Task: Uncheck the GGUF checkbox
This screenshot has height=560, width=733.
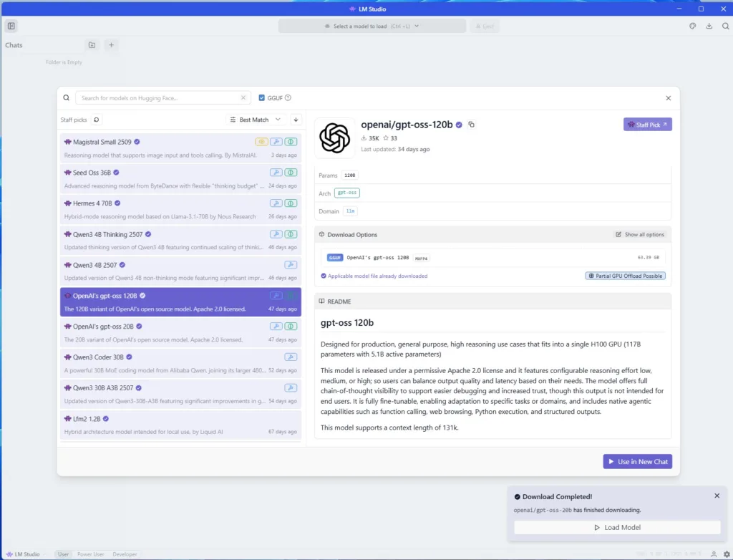Action: pyautogui.click(x=262, y=98)
